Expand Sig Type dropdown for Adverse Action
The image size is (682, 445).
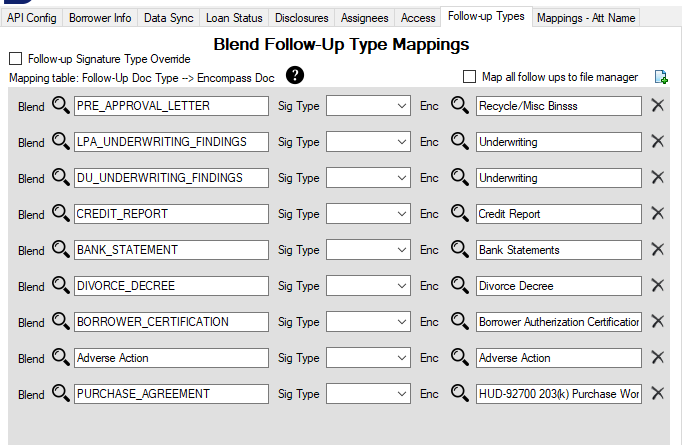click(x=368, y=358)
